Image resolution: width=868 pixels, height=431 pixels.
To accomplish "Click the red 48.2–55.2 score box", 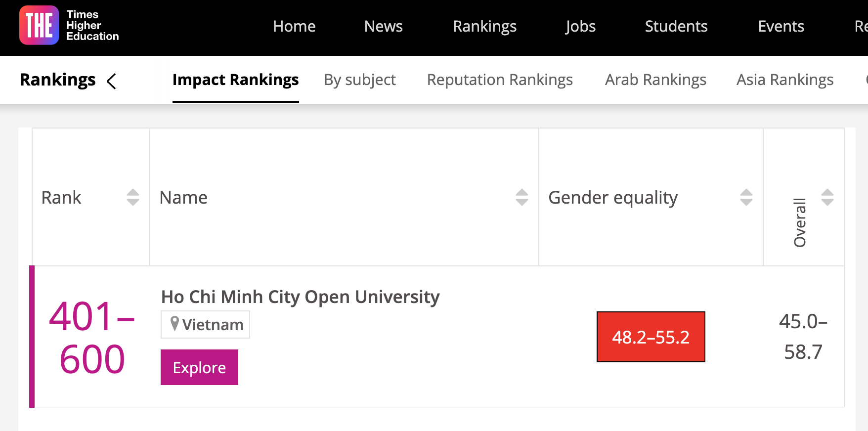I will [651, 337].
